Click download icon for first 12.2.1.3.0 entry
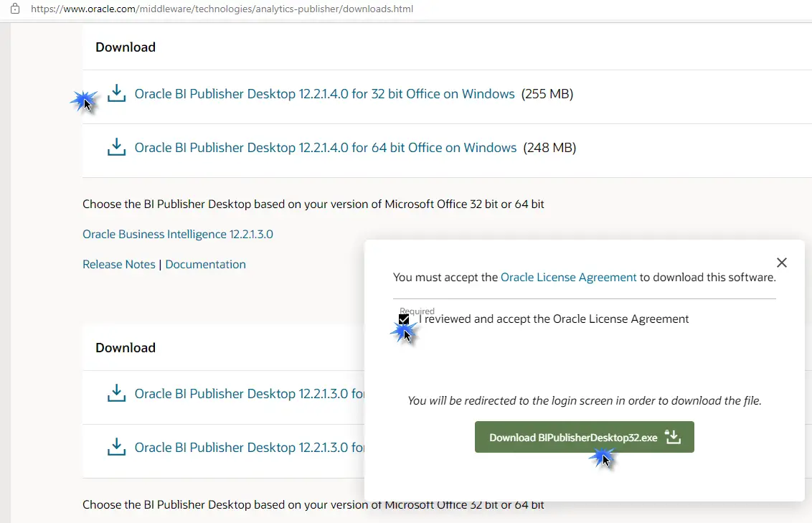 pyautogui.click(x=116, y=393)
